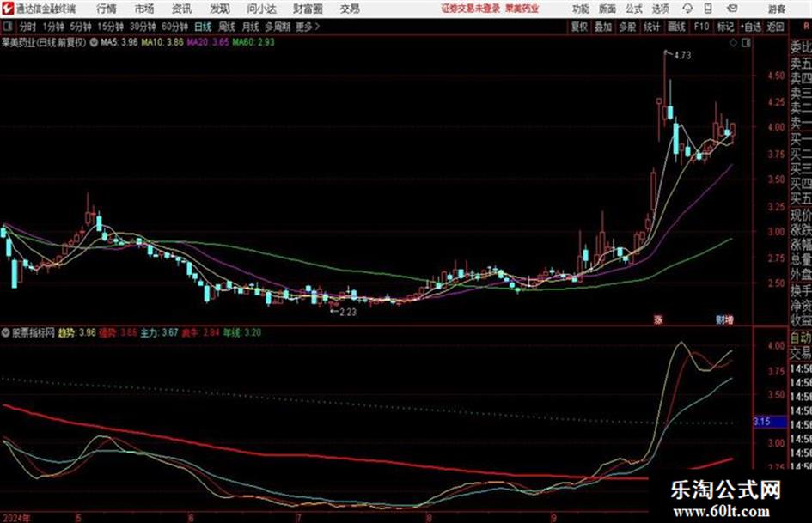Switch to the 月线 monthly tab
Screen dimensions: 812x523
(251, 27)
